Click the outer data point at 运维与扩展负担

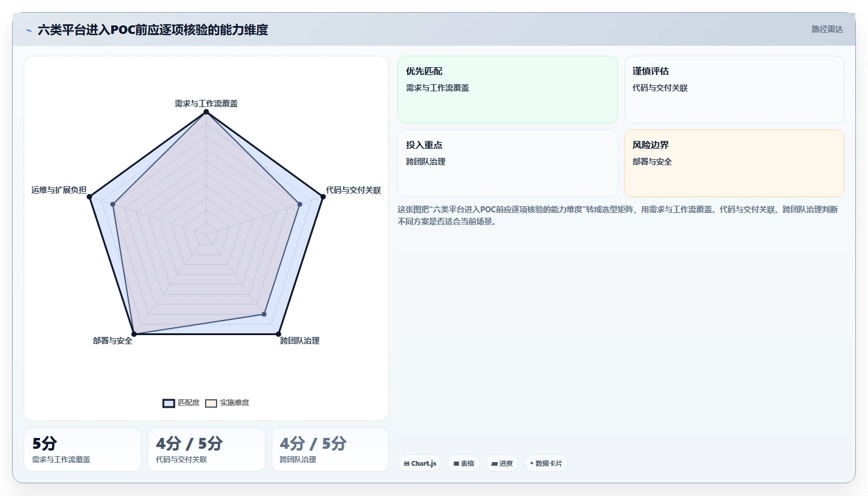click(90, 197)
